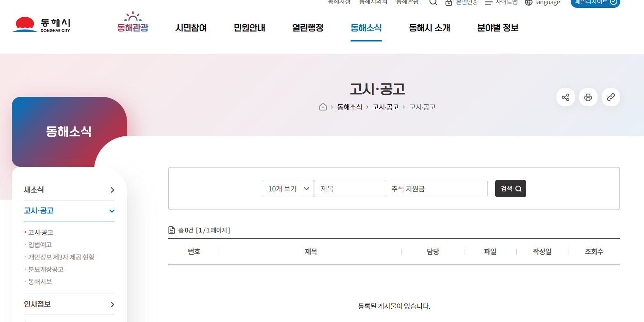Click the 등록된 게시물이 없습니다 message
644x322 pixels.
pyautogui.click(x=394, y=306)
